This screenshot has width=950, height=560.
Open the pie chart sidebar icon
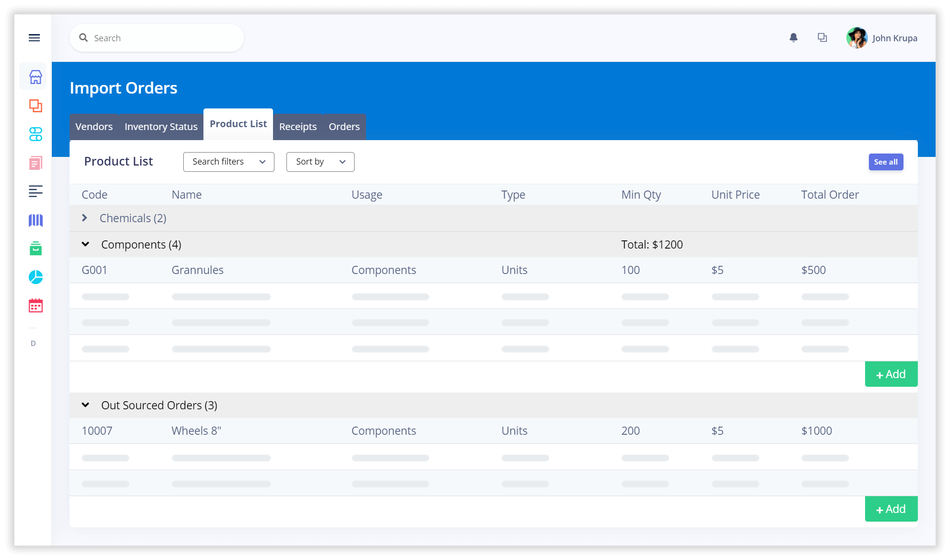[36, 277]
